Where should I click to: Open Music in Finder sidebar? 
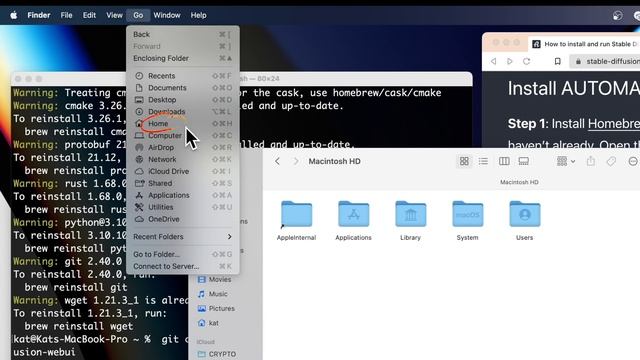click(x=218, y=294)
